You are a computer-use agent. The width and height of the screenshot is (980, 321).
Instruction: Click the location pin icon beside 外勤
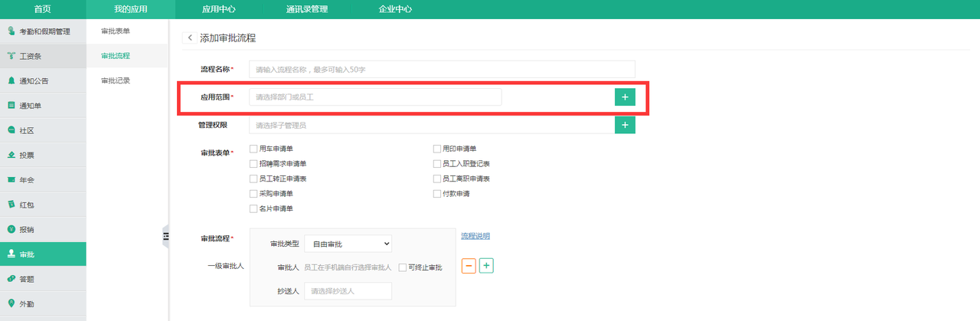click(x=11, y=303)
